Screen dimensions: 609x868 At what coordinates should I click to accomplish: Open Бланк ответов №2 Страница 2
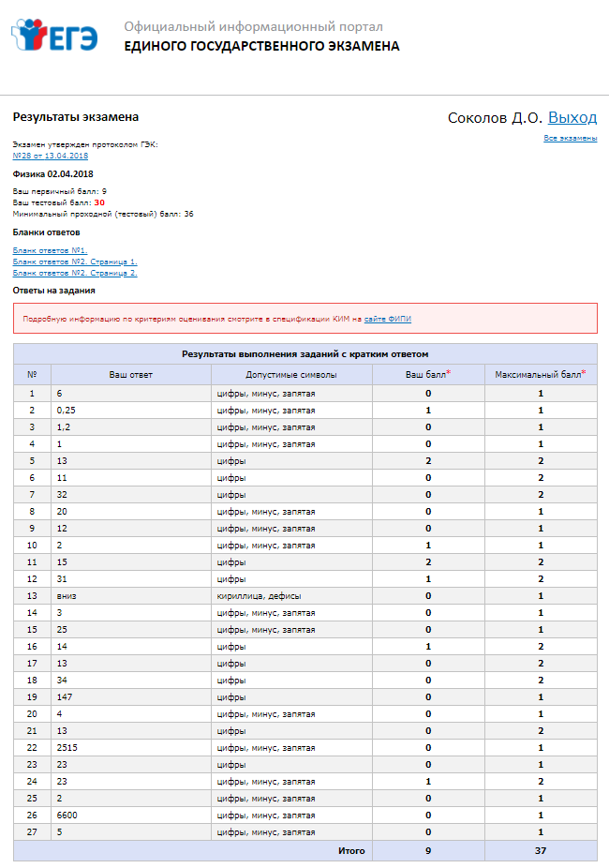(x=75, y=273)
